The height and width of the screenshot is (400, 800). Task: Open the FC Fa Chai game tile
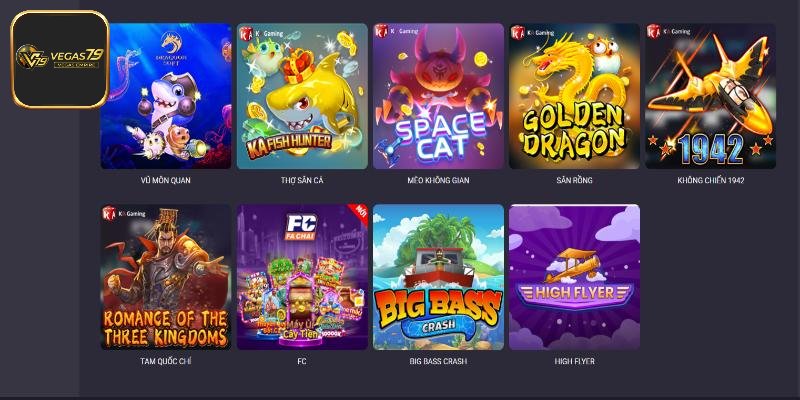click(302, 277)
